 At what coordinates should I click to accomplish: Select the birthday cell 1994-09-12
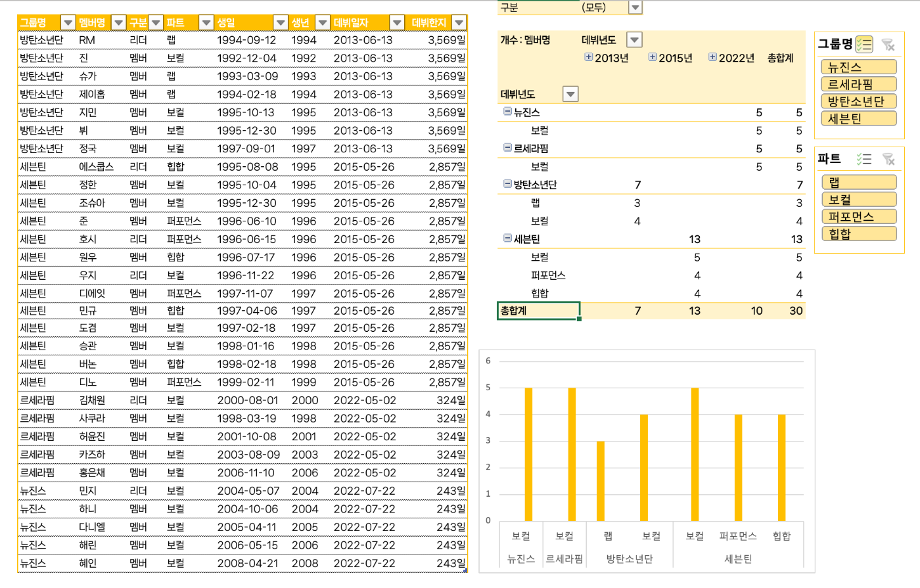(x=246, y=40)
